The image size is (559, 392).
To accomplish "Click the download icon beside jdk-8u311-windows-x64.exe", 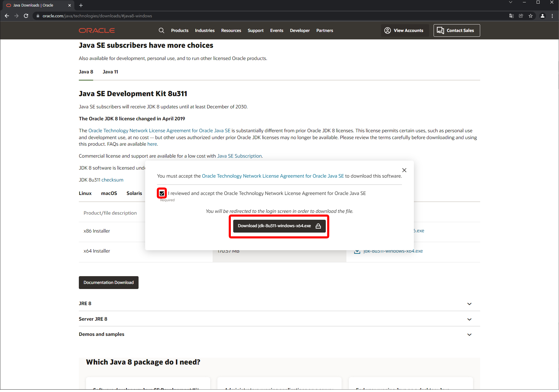I will pyautogui.click(x=357, y=251).
